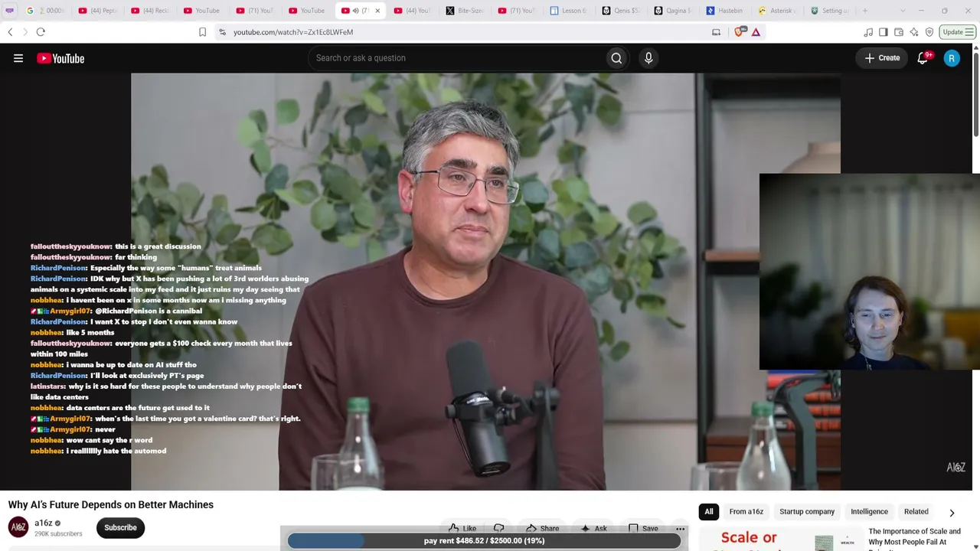Bookmark this page with the bookmark icon
This screenshot has width=980, height=551.
click(202, 32)
